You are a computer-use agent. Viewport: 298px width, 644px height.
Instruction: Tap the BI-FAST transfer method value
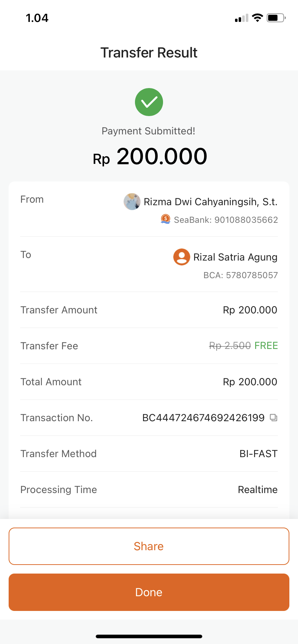pos(258,454)
